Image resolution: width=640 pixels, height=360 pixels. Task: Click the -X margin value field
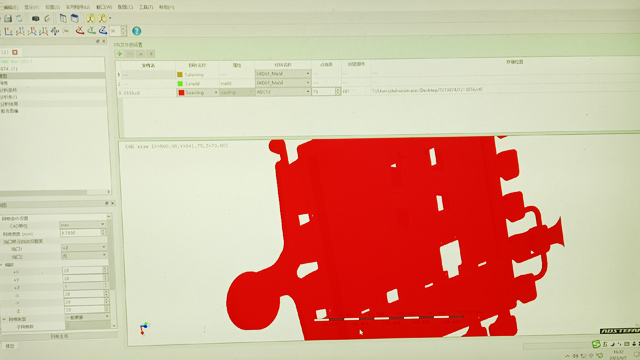coord(84,294)
